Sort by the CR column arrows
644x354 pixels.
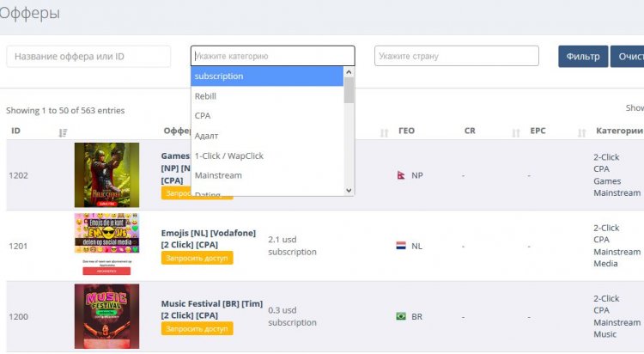(x=516, y=132)
